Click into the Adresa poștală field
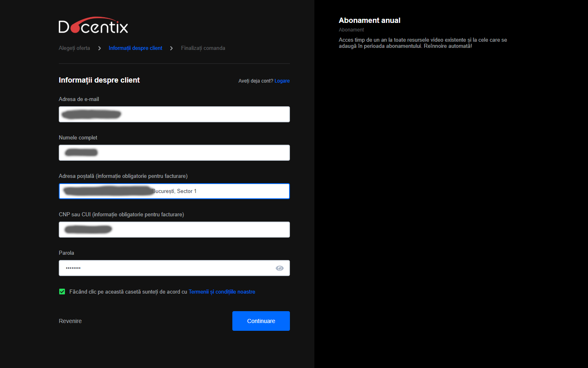Image resolution: width=588 pixels, height=368 pixels. (174, 191)
